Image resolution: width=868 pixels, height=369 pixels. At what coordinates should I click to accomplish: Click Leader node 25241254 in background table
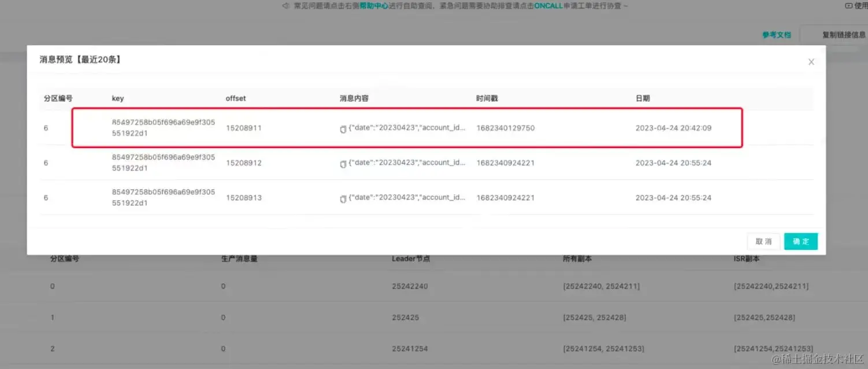click(410, 349)
